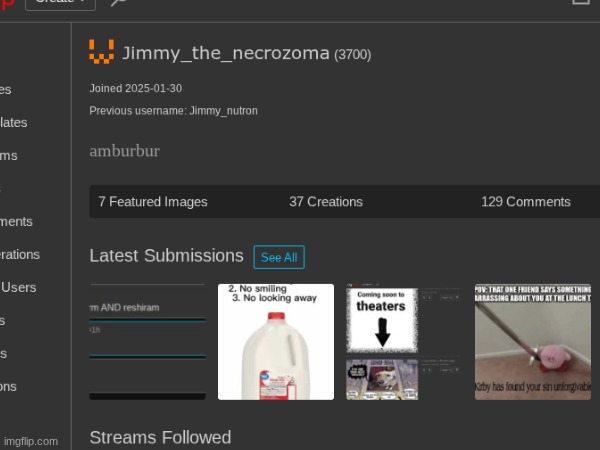Open the 'AND reshiram' submission thumbnail
The image size is (600, 450).
(x=147, y=341)
